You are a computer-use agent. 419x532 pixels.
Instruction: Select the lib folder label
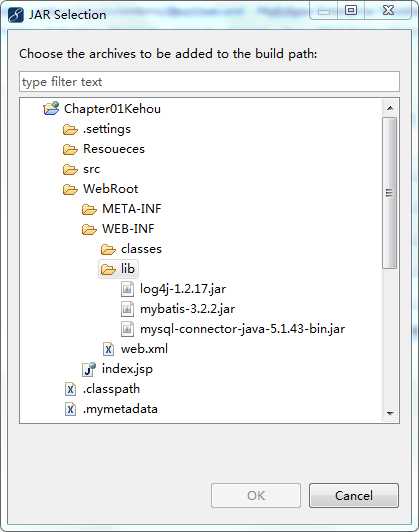tap(128, 269)
